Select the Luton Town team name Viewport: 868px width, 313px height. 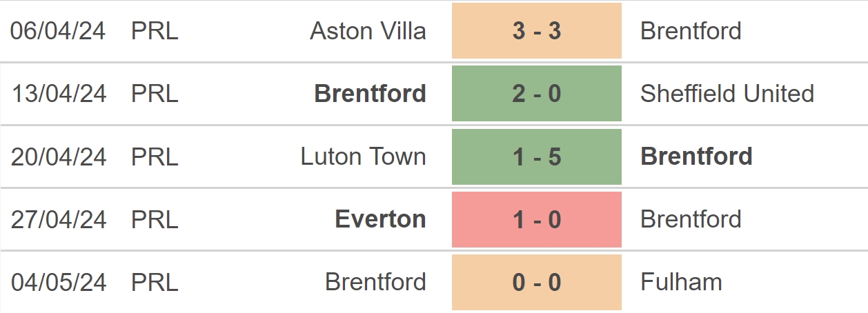coord(363,156)
